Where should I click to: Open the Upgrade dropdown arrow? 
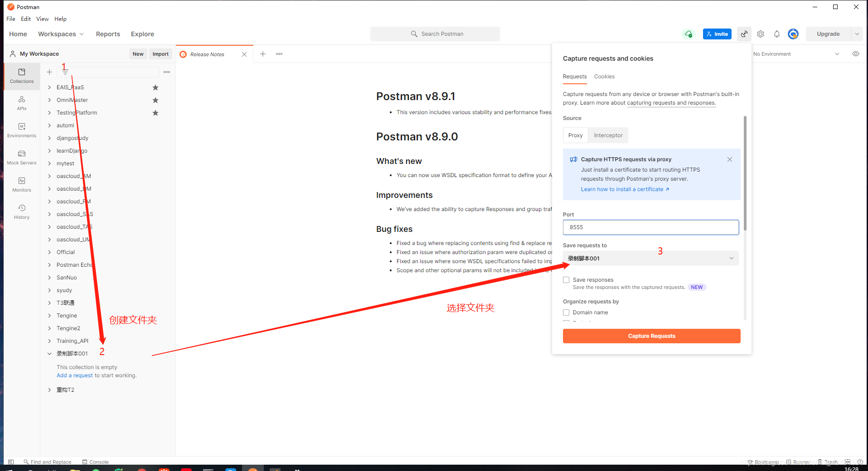(x=857, y=34)
